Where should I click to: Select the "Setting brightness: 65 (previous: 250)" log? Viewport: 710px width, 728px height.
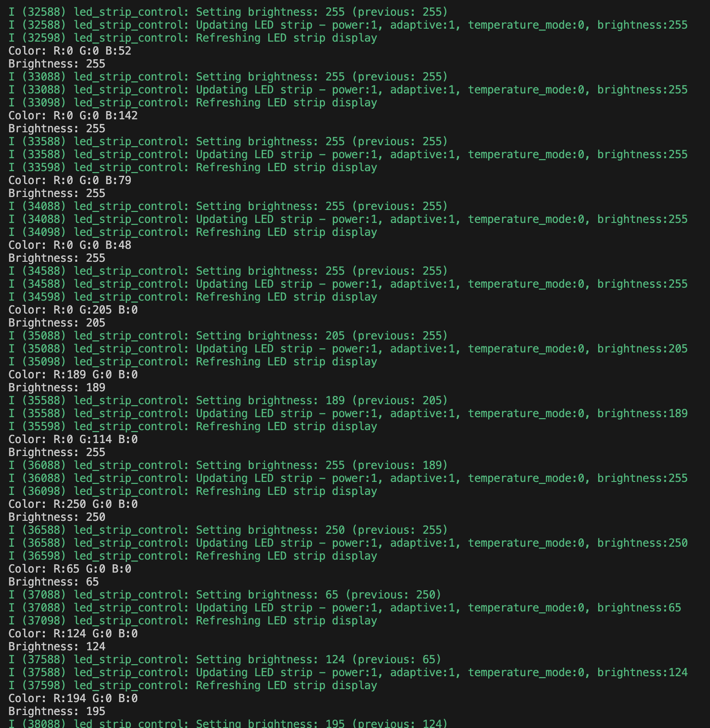(x=318, y=595)
